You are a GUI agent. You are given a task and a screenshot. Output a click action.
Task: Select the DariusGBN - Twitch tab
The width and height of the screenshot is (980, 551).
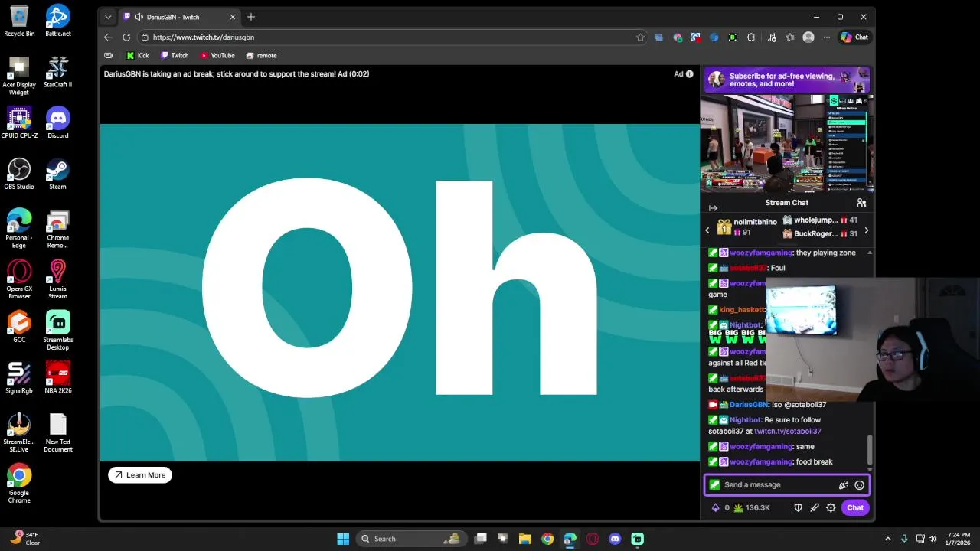click(180, 17)
